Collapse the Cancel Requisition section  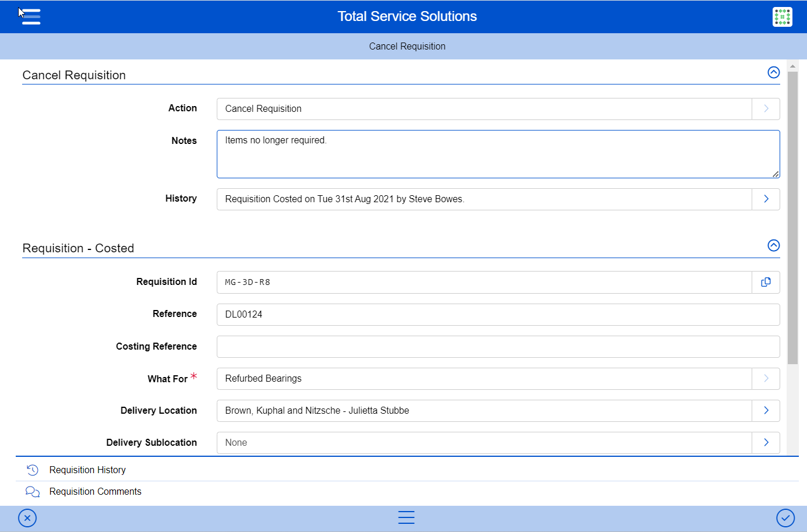[x=773, y=72]
